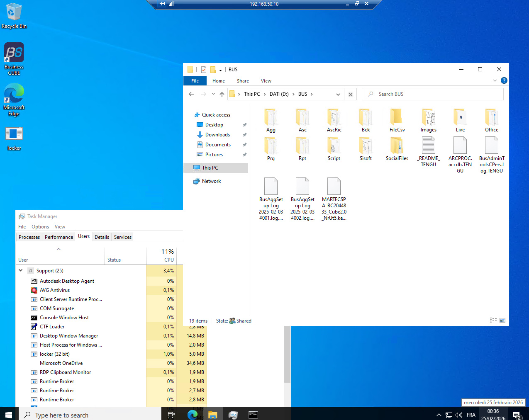
Task: Switch to details view in status bar
Action: tap(493, 320)
